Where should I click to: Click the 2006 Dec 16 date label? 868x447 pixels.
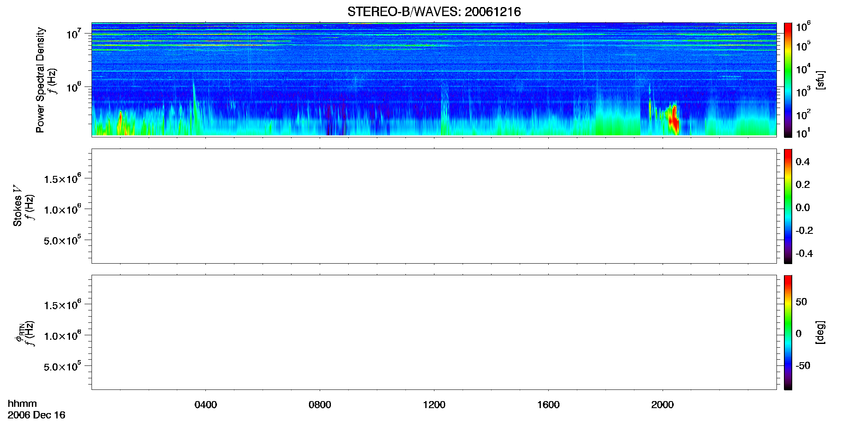click(x=36, y=415)
